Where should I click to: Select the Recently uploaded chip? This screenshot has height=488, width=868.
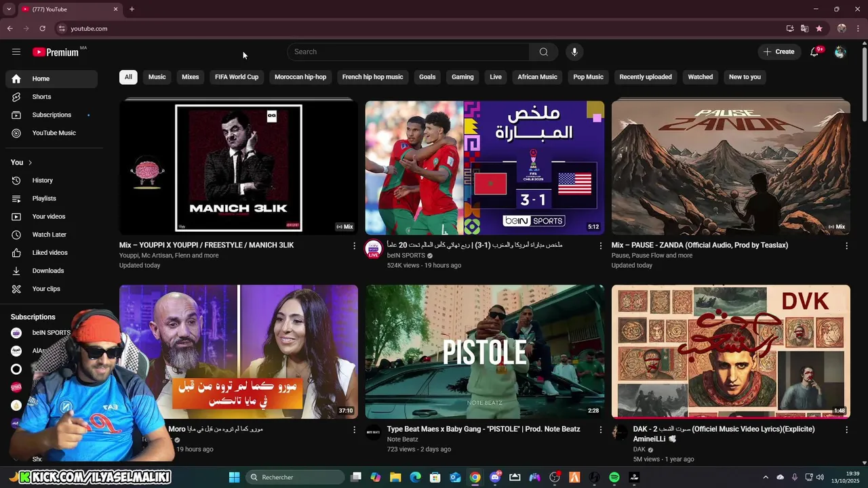click(646, 77)
